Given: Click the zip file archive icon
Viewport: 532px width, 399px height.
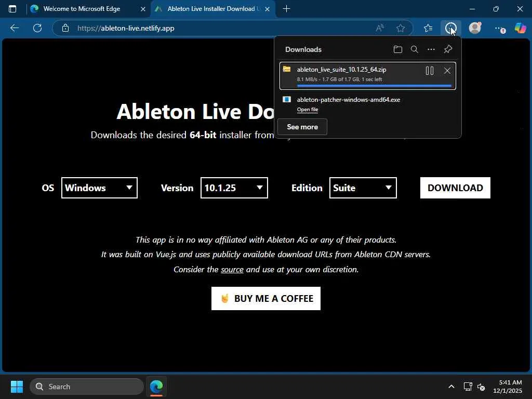Looking at the screenshot, I should tap(287, 69).
